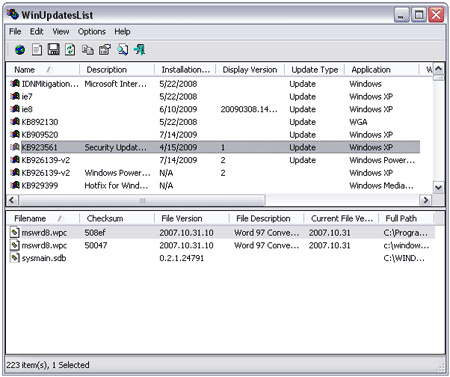Click the checksum value 508ef
Image resolution: width=450 pixels, height=377 pixels.
(x=95, y=233)
